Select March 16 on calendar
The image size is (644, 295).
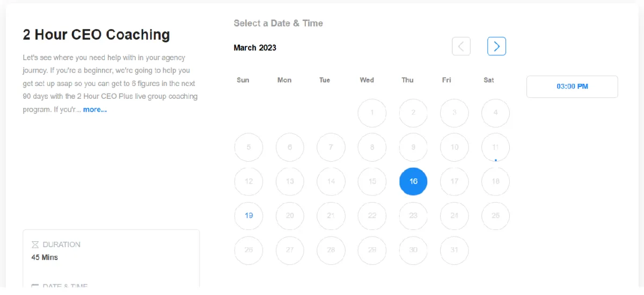[413, 182]
